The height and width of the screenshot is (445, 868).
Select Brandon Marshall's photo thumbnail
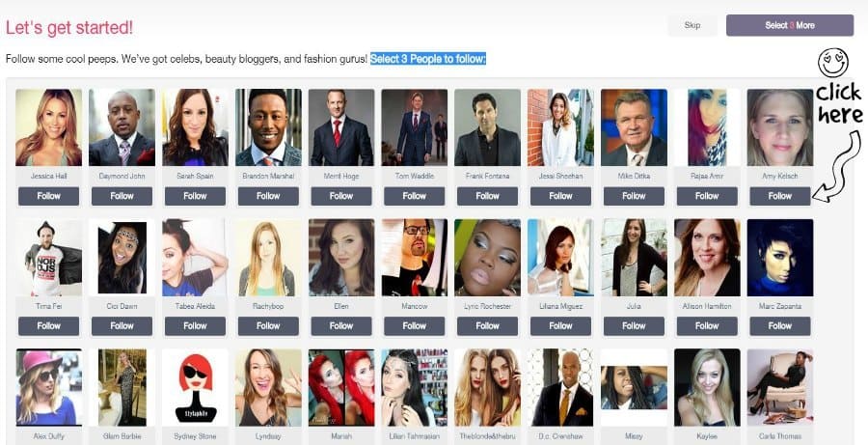click(x=268, y=127)
